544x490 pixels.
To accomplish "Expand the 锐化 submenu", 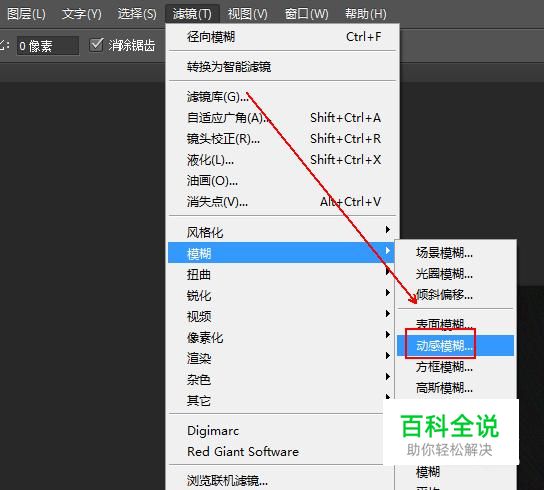I will [281, 295].
